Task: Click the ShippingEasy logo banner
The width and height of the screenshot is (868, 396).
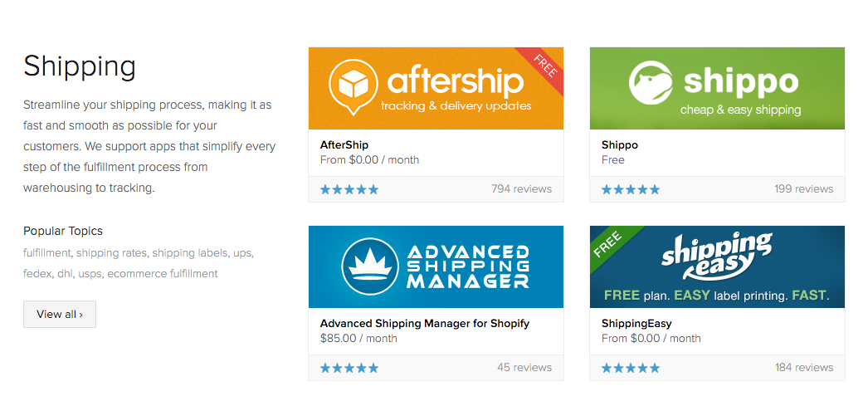Action: click(x=717, y=257)
